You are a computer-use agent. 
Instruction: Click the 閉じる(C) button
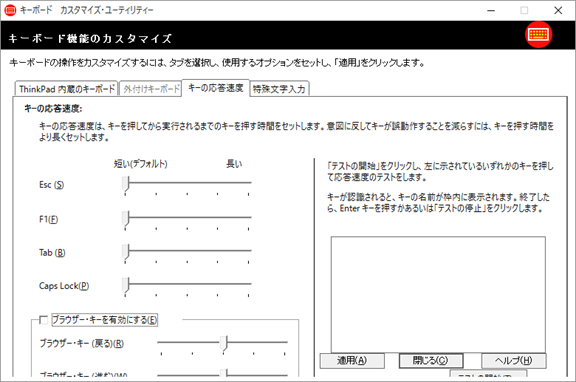tap(431, 360)
